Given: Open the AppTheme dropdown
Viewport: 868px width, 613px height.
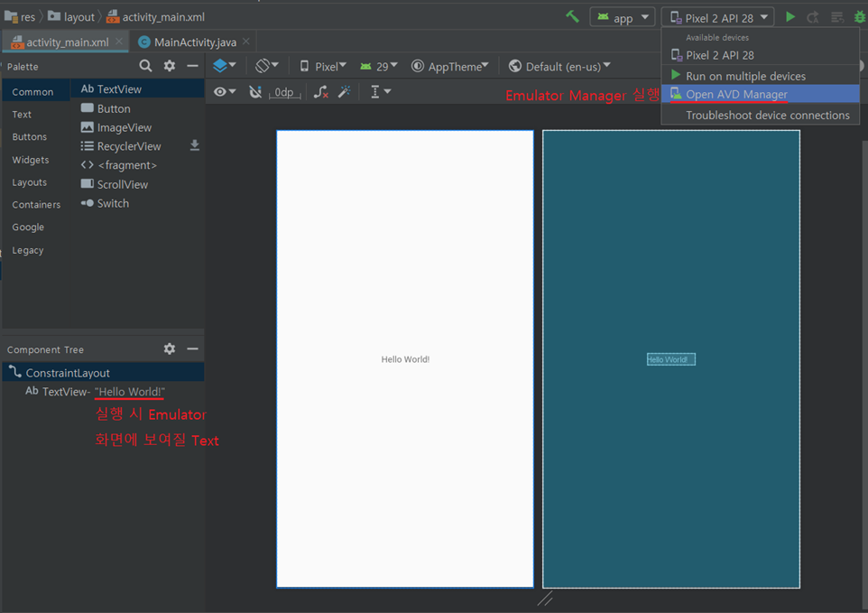Looking at the screenshot, I should tap(450, 67).
